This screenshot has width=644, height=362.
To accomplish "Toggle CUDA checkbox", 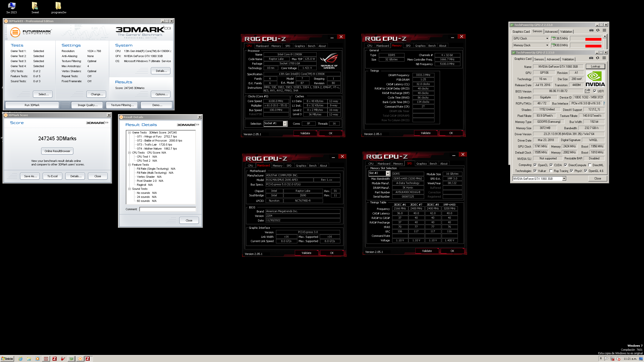I will [x=551, y=165].
